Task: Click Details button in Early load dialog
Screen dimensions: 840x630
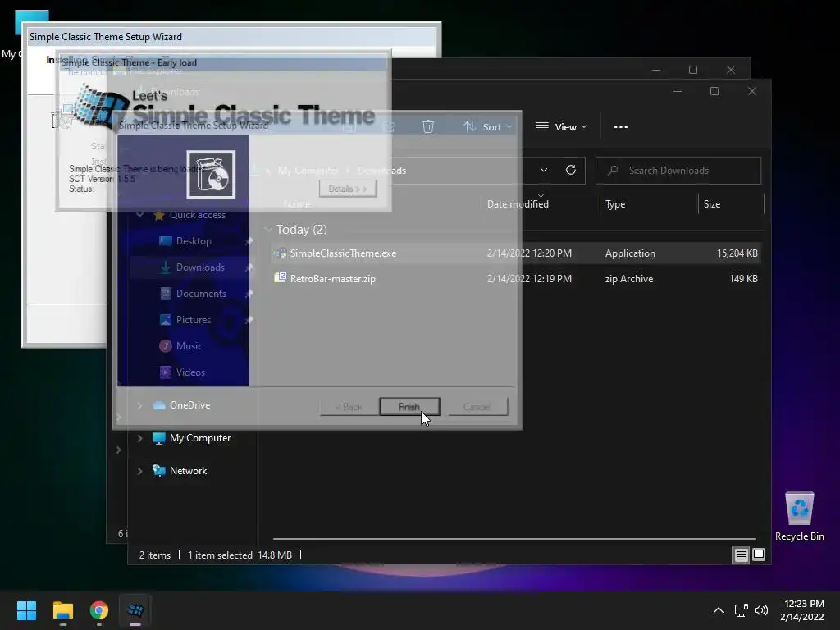Action: (348, 189)
